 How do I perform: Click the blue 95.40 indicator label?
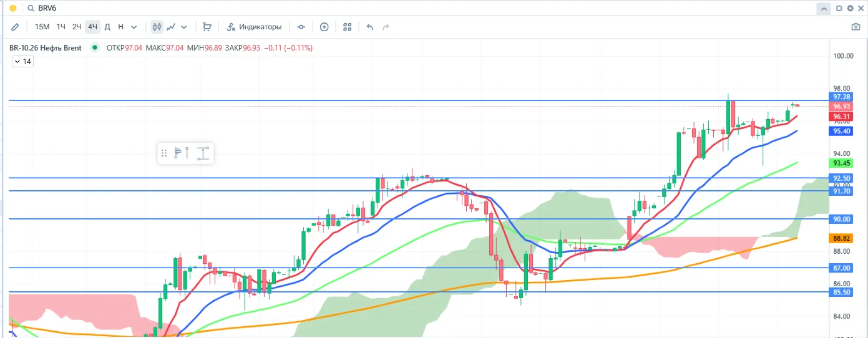click(x=842, y=132)
